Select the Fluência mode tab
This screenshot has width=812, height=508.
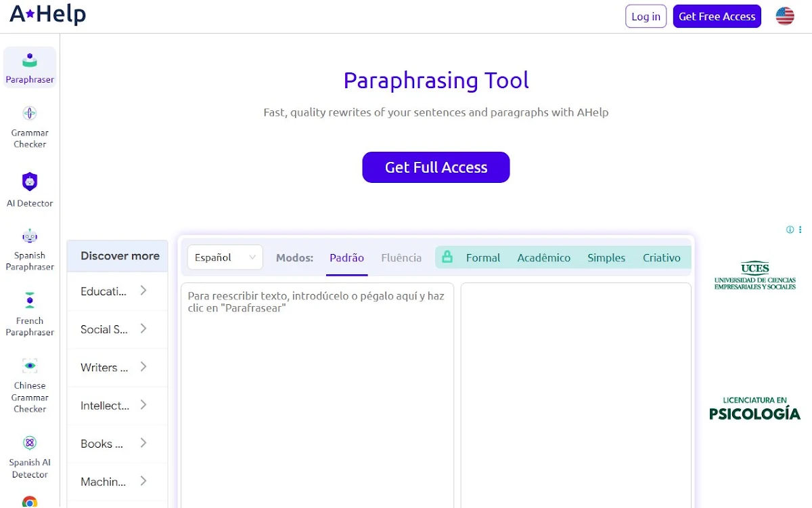[401, 258]
